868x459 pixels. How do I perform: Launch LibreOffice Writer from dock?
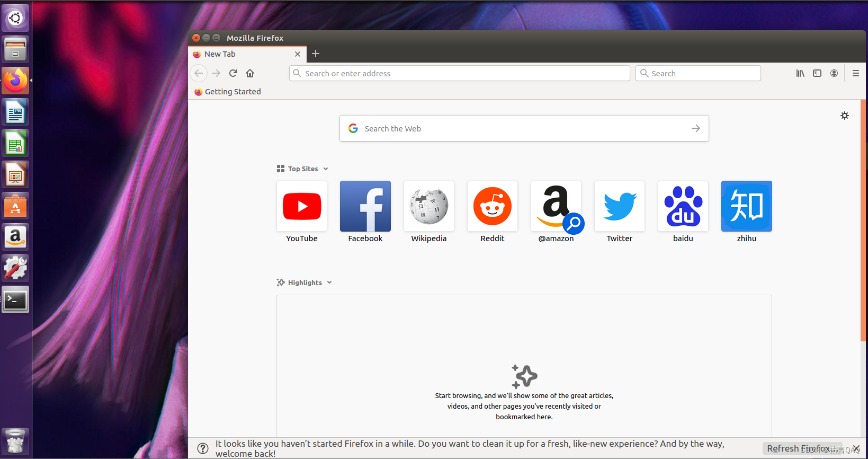[15, 112]
